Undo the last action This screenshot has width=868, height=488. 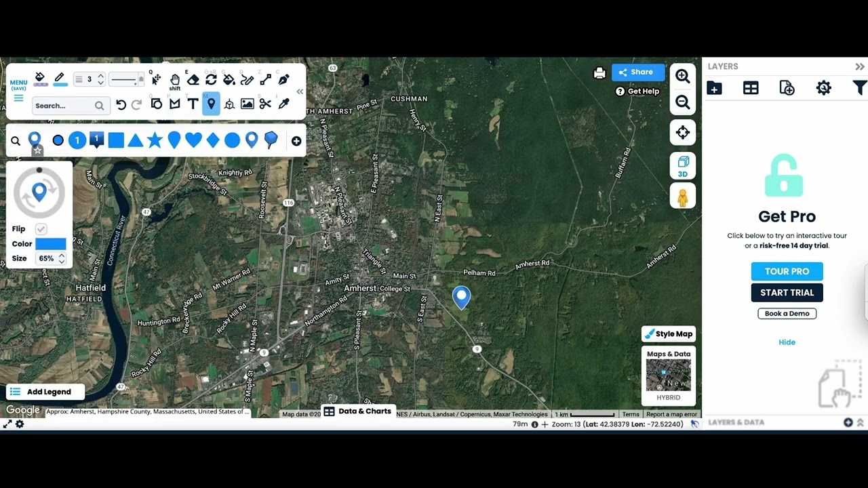(x=121, y=104)
